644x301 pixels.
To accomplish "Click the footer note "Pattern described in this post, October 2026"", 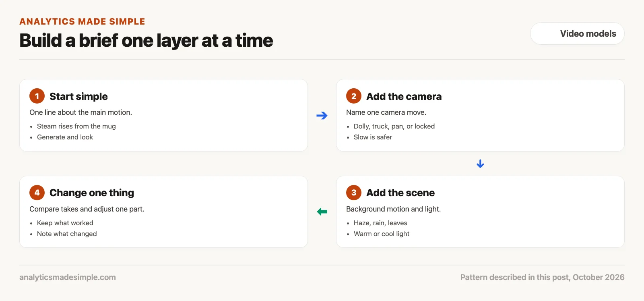I will click(542, 277).
